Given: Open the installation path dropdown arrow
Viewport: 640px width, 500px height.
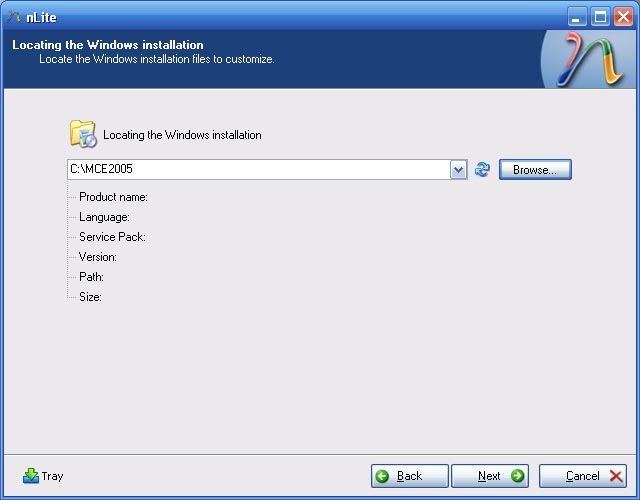Looking at the screenshot, I should [x=458, y=169].
